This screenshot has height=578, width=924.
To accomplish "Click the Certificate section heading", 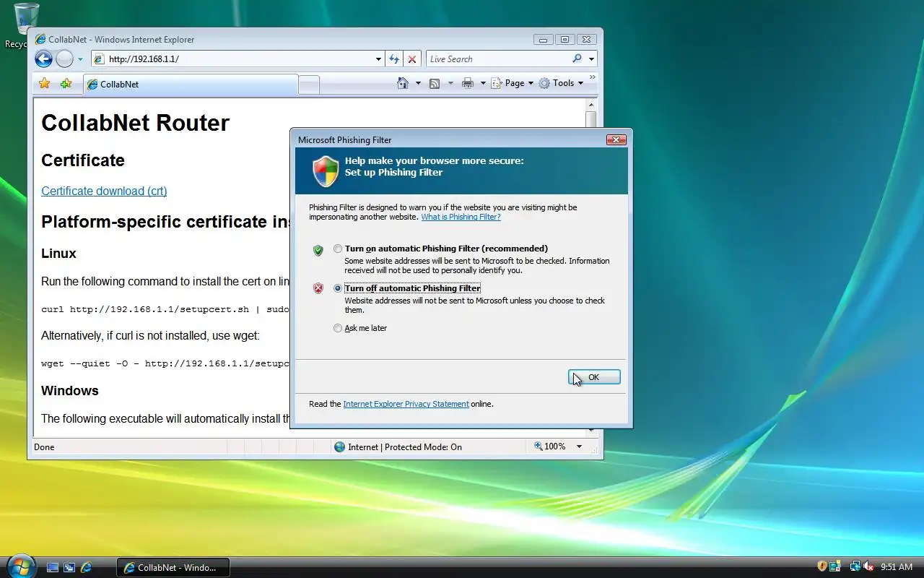I will click(83, 160).
